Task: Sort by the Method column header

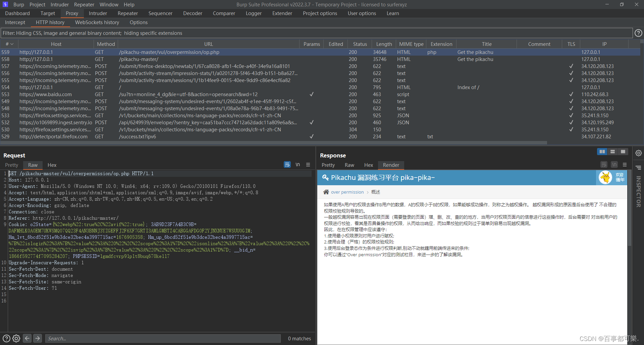Action: point(106,44)
